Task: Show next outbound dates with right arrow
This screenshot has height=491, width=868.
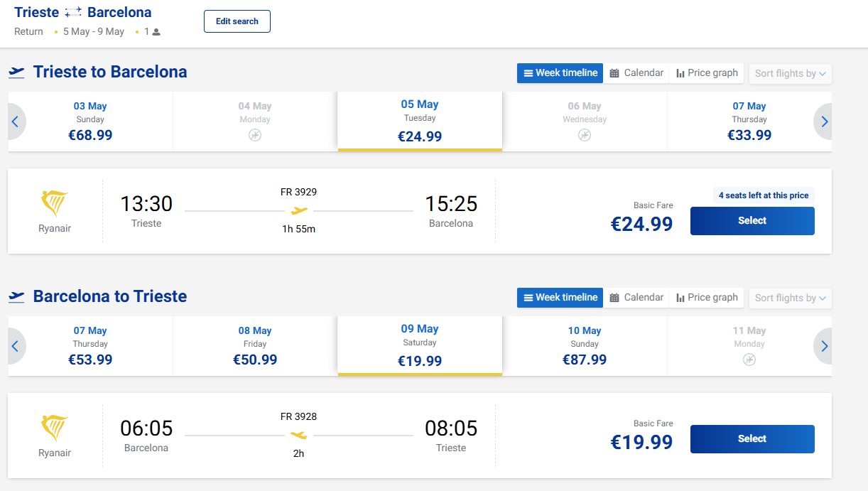Action: point(824,122)
